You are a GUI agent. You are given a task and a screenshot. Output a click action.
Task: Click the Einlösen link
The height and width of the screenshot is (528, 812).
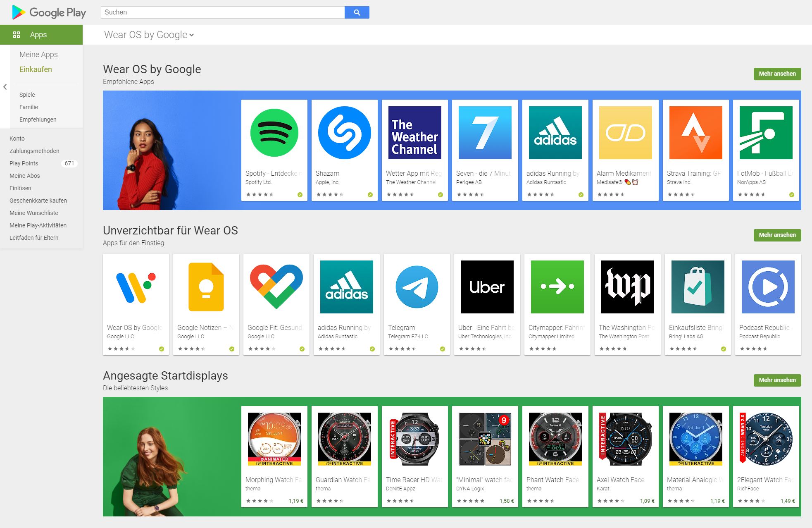click(x=20, y=188)
